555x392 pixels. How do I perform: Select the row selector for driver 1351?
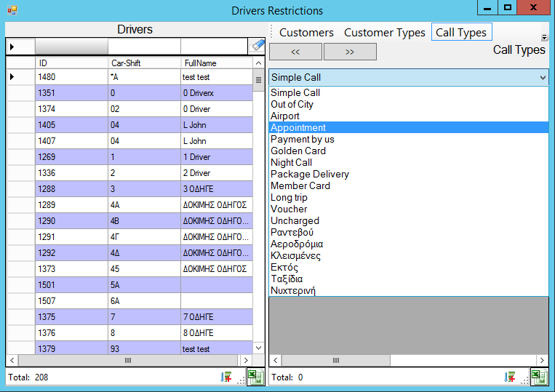(x=21, y=93)
